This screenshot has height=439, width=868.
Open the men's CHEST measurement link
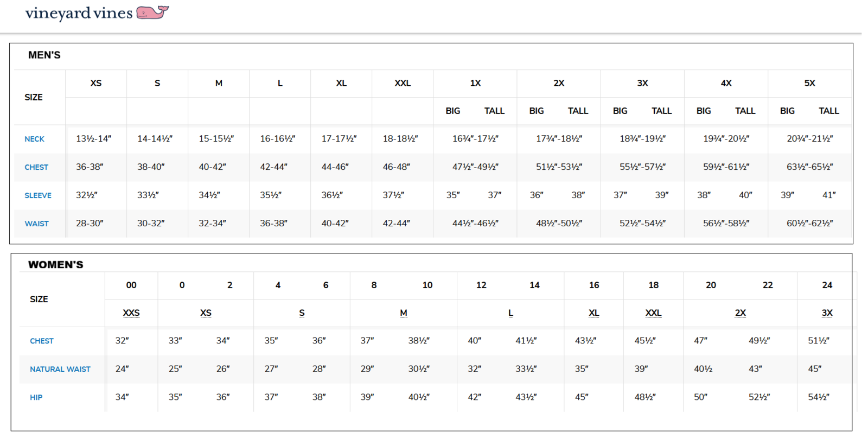tap(36, 167)
